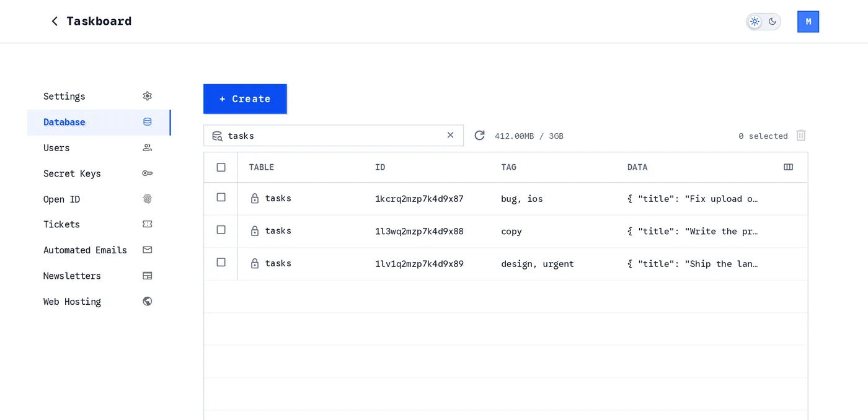Click the Open ID fingerprint icon
Screen dimensions: 868x420
click(147, 199)
